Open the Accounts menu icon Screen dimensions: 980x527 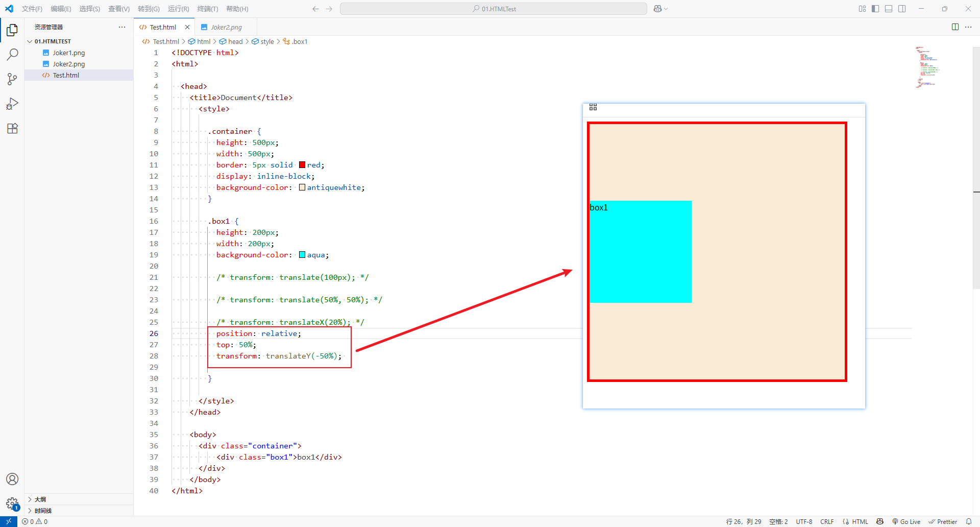(x=12, y=479)
